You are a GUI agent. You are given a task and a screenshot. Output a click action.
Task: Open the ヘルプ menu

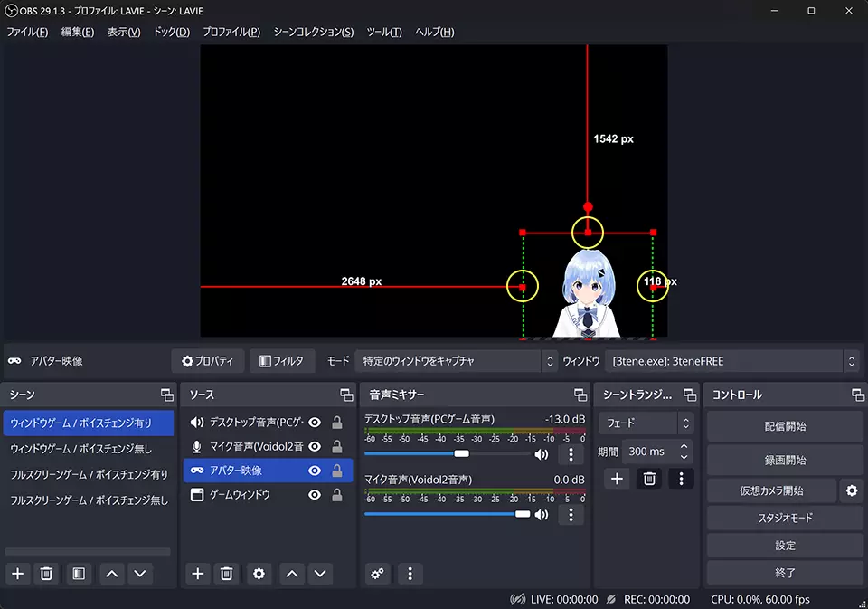pos(435,33)
